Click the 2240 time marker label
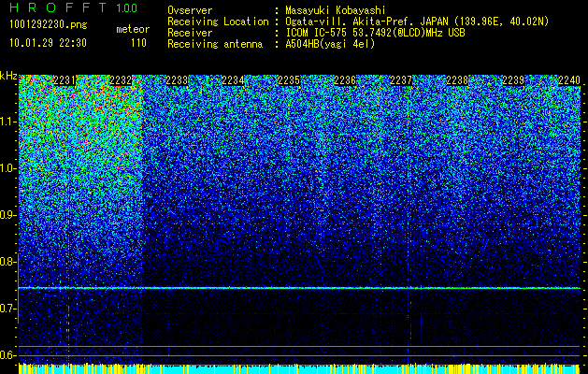This screenshot has width=588, height=374. point(569,80)
